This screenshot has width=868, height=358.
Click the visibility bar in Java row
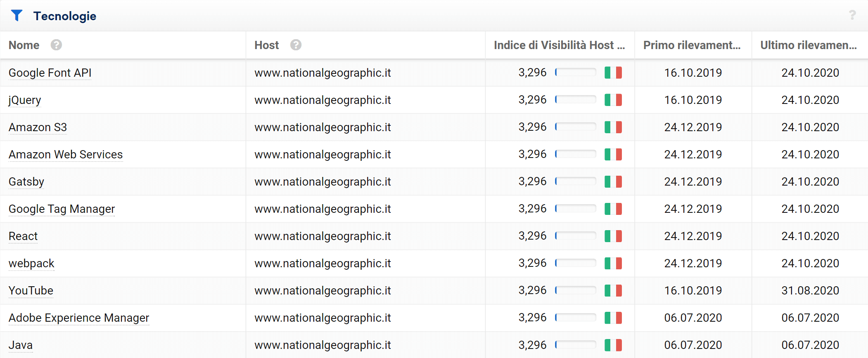[575, 345]
